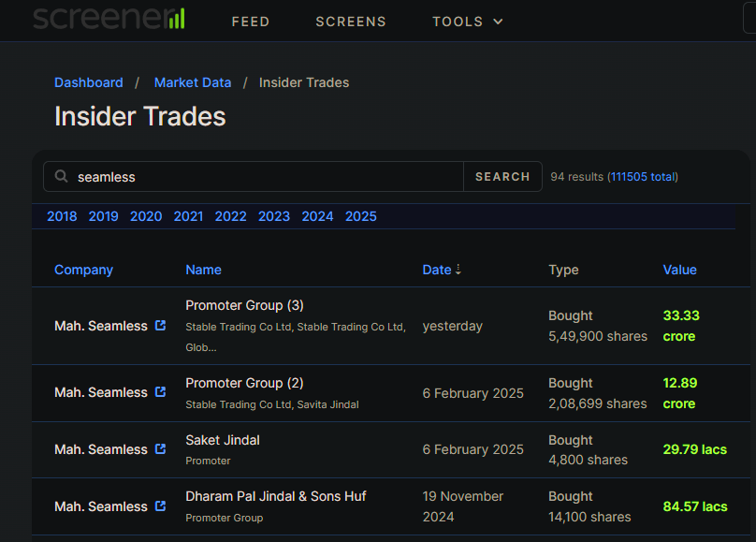
Task: Click 4,800 shares text
Action: 589,460
